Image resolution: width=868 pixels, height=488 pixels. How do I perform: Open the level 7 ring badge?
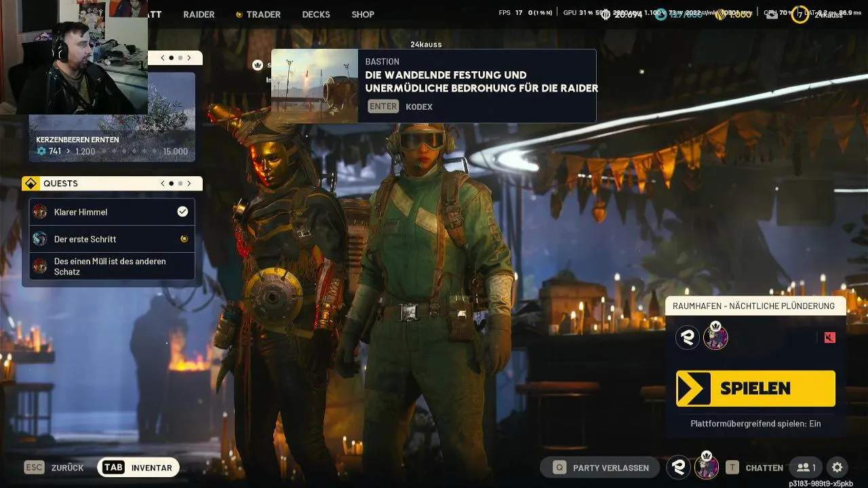(x=800, y=14)
